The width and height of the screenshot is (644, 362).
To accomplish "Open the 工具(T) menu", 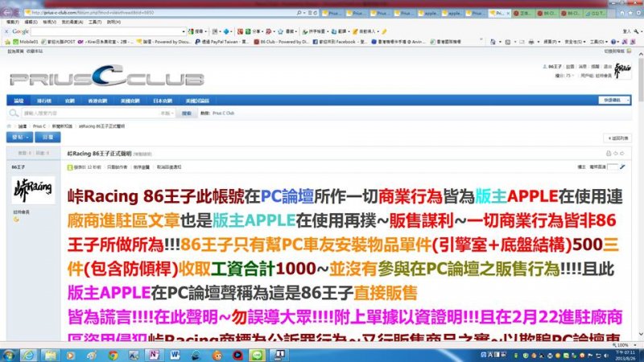I will [x=95, y=22].
